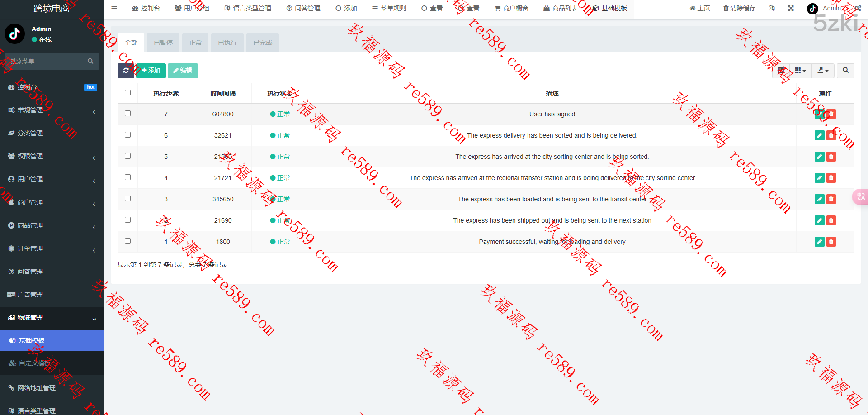The height and width of the screenshot is (415, 868).
Task: Open the table search icon button
Action: [845, 71]
